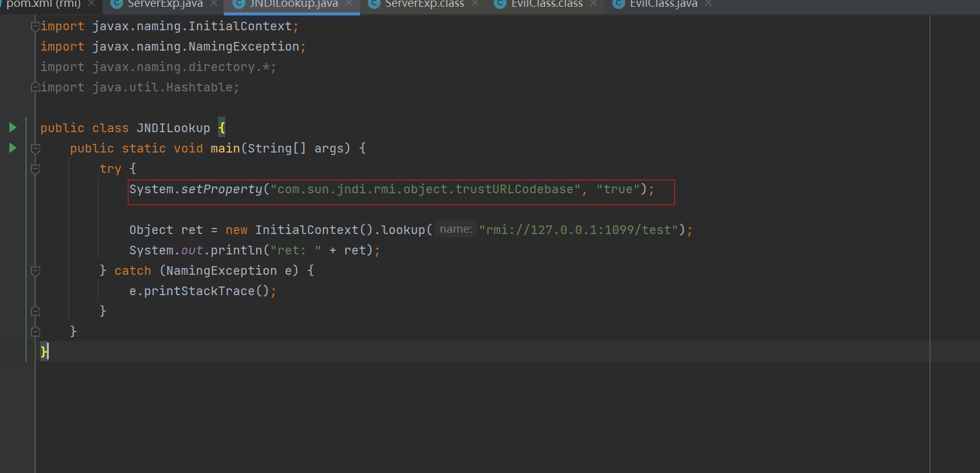Click the println method call
This screenshot has height=473, width=980.
coord(237,250)
